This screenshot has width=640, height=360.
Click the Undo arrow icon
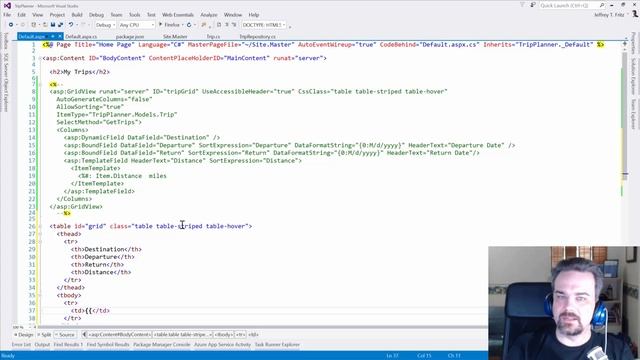(x=71, y=25)
